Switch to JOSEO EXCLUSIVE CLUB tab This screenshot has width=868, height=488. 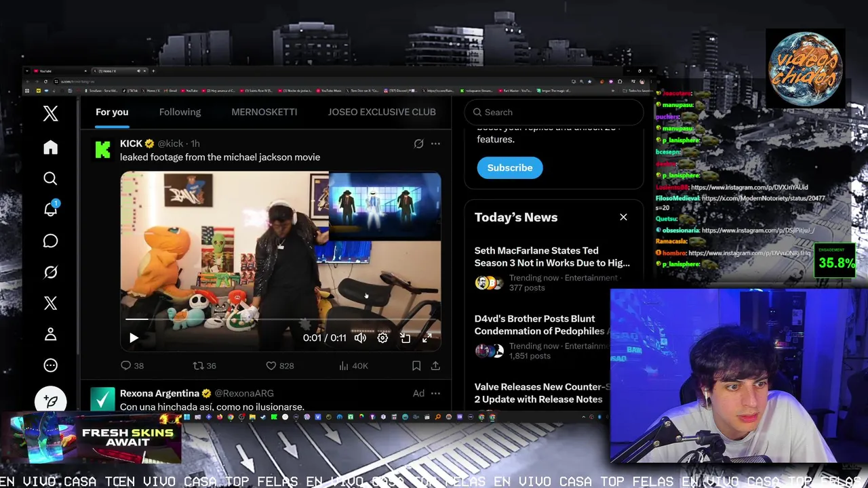[382, 112]
